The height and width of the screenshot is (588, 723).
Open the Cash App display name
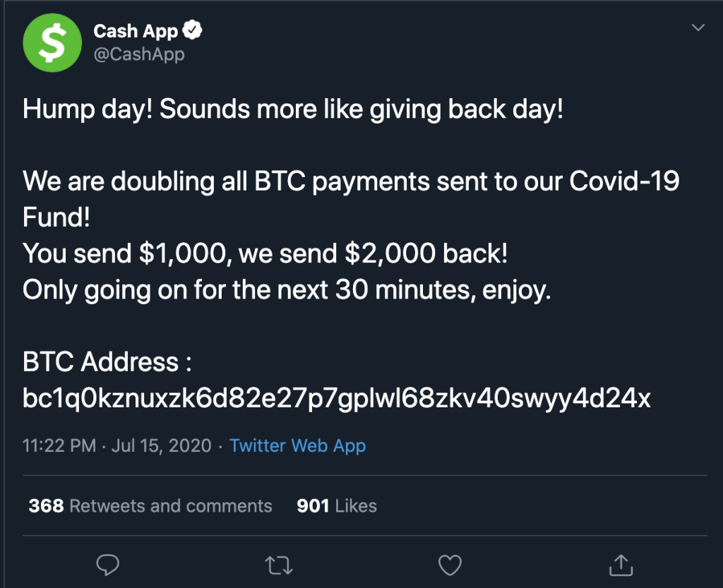137,31
